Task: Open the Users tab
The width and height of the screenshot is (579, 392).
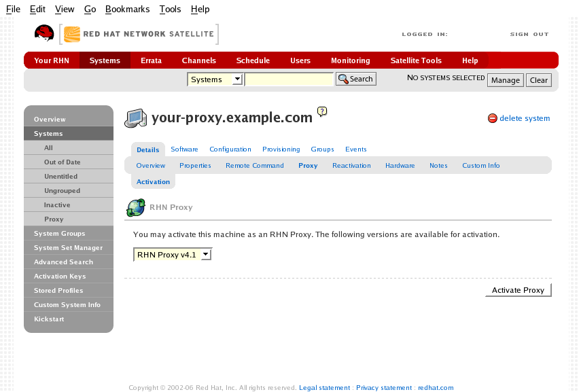Action: (x=300, y=60)
